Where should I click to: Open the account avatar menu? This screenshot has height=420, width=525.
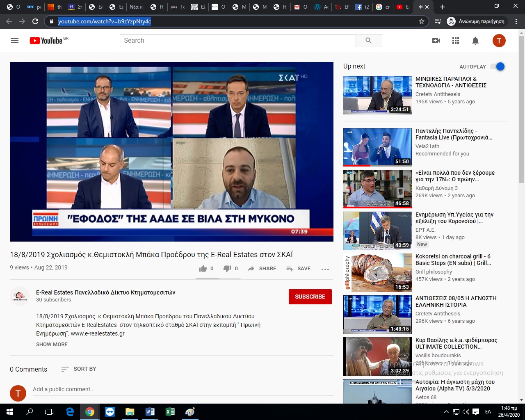point(499,41)
